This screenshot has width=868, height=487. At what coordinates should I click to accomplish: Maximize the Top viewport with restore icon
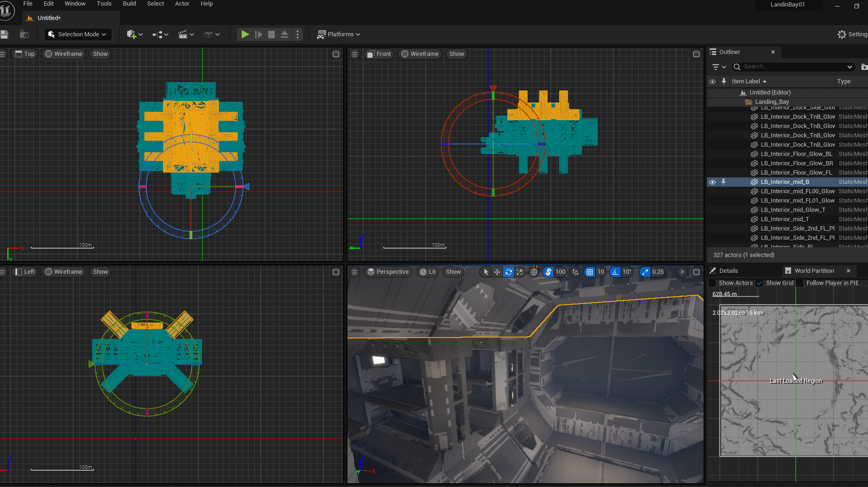(336, 54)
